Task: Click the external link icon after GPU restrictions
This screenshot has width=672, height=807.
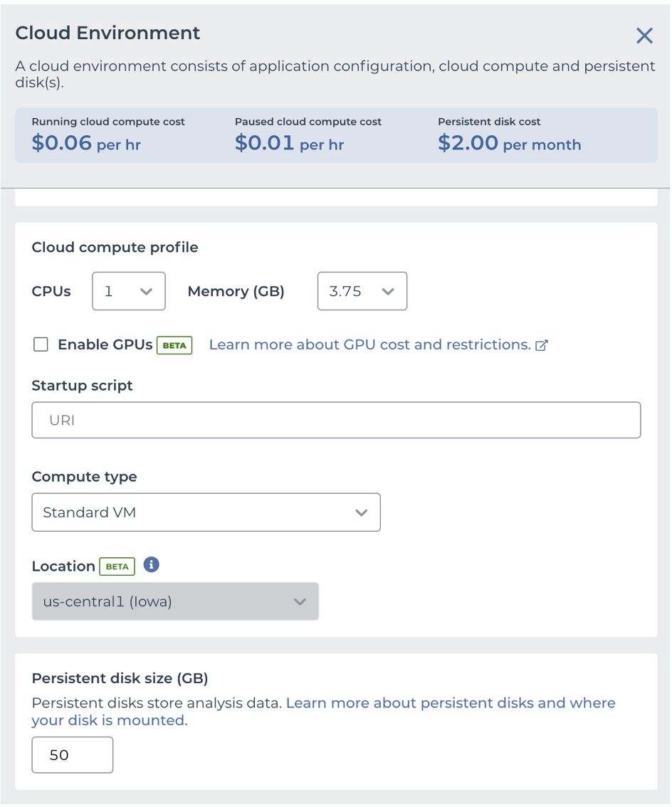Action: pyautogui.click(x=542, y=345)
